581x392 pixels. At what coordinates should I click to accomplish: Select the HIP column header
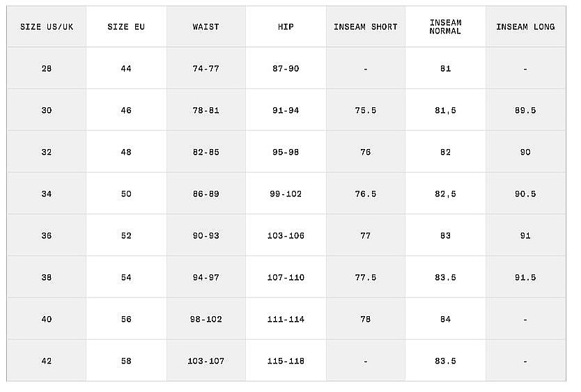click(286, 27)
